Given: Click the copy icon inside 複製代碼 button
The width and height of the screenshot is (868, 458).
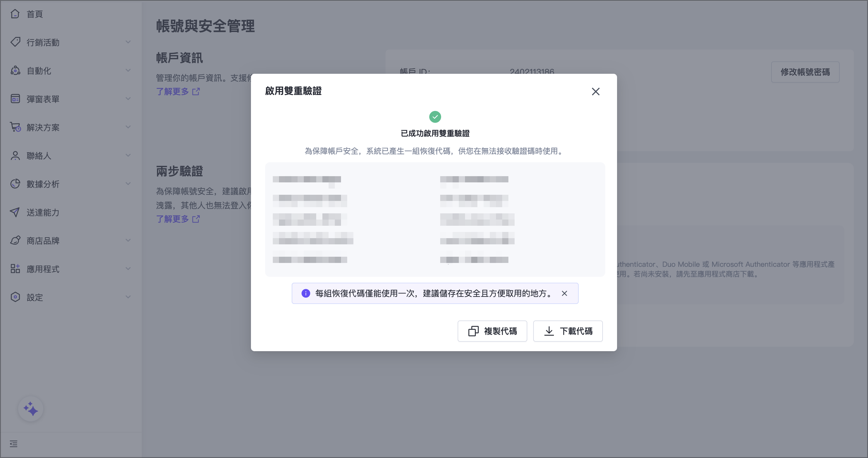Looking at the screenshot, I should pyautogui.click(x=474, y=331).
